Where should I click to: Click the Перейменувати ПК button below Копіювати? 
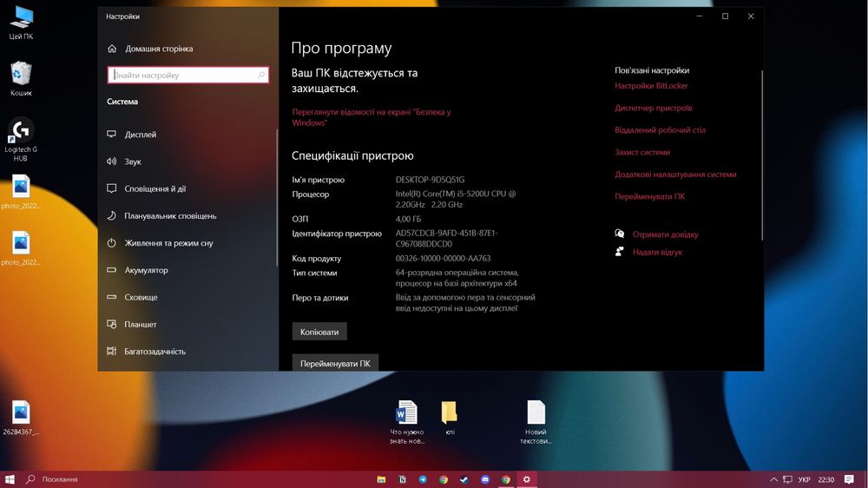click(335, 363)
